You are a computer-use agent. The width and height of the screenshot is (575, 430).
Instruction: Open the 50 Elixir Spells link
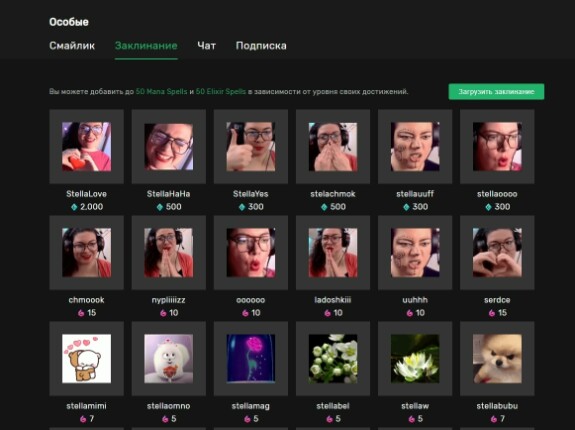(x=221, y=92)
